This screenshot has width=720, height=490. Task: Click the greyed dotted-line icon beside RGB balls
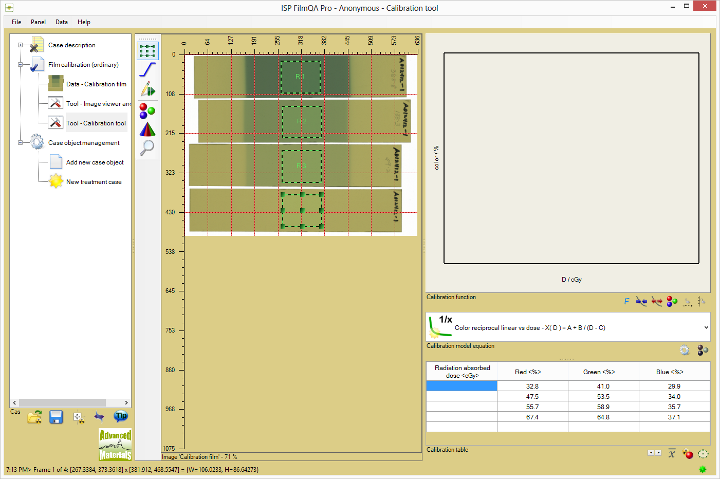click(687, 302)
